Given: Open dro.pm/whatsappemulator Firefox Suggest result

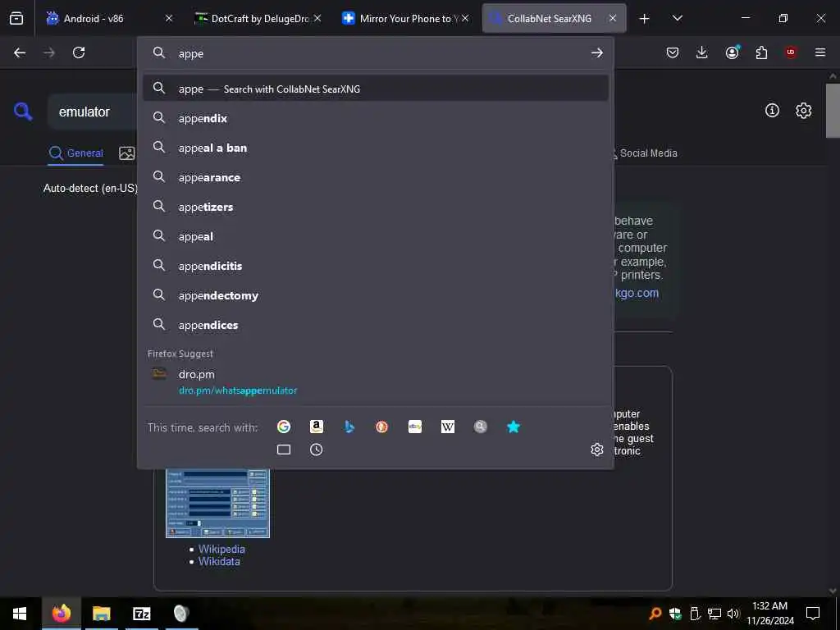Looking at the screenshot, I should point(376,381).
